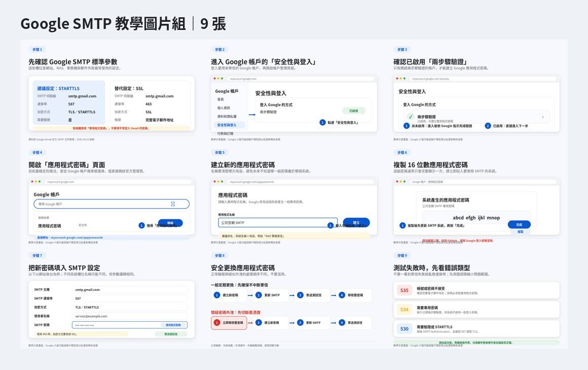
Task: Click the green 已啟用 badge in step 2
Action: (354, 111)
